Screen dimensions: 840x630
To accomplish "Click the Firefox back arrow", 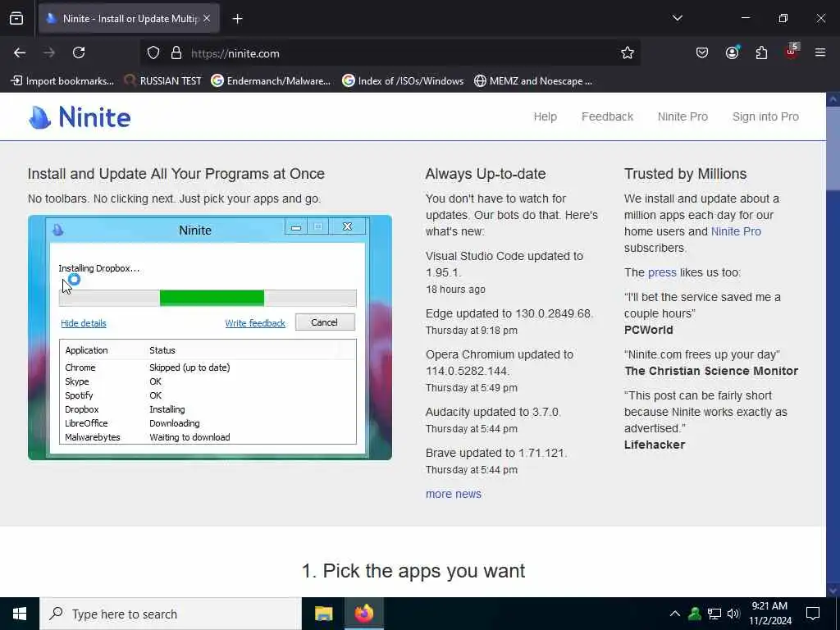I will point(20,52).
